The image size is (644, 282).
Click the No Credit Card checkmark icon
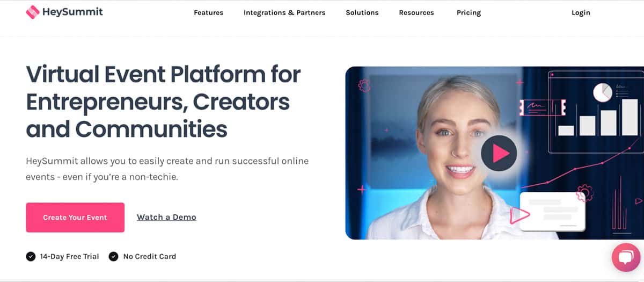(x=113, y=256)
